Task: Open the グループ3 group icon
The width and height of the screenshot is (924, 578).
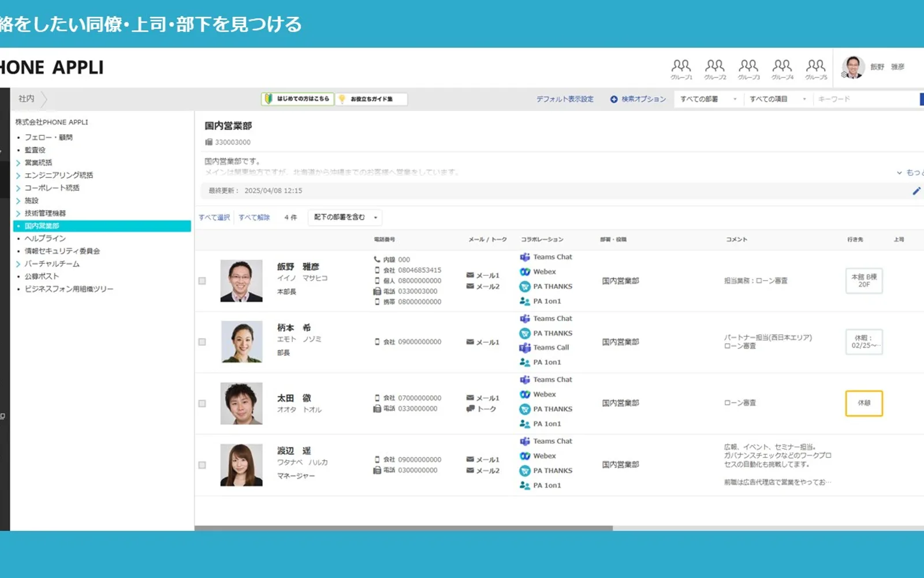Action: click(748, 69)
